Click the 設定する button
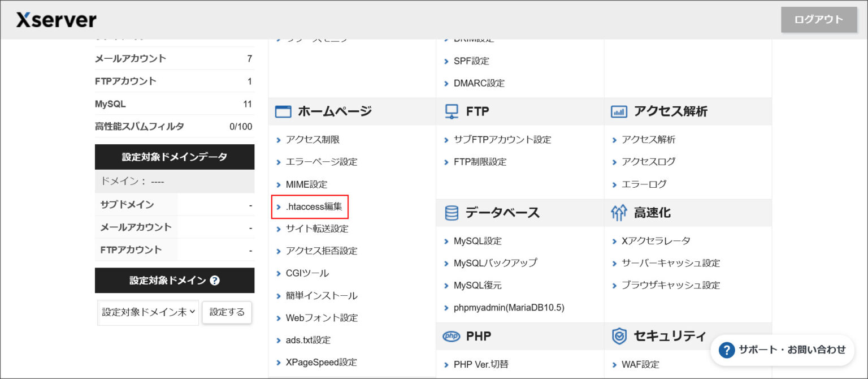The image size is (868, 379). tap(227, 312)
